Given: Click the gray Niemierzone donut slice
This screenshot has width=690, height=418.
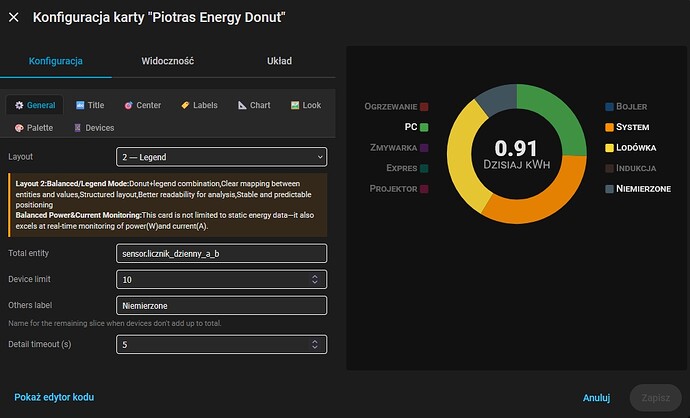Looking at the screenshot, I should pos(499,98).
